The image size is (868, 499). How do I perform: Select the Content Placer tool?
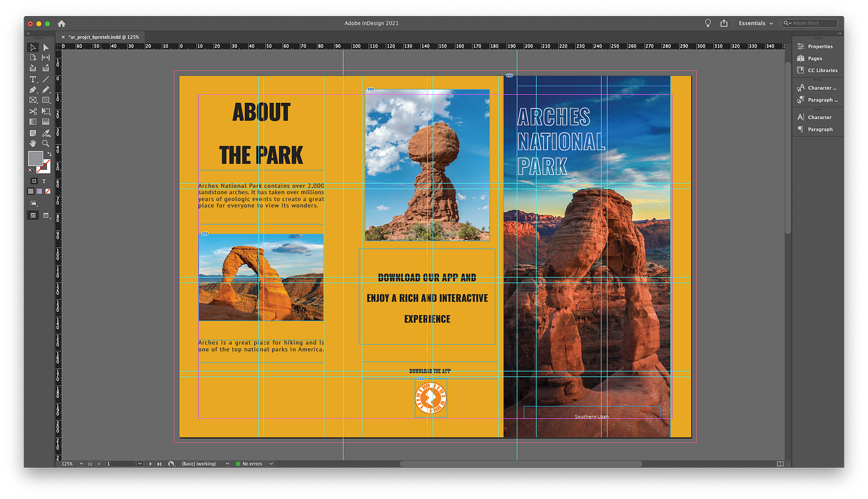45,68
